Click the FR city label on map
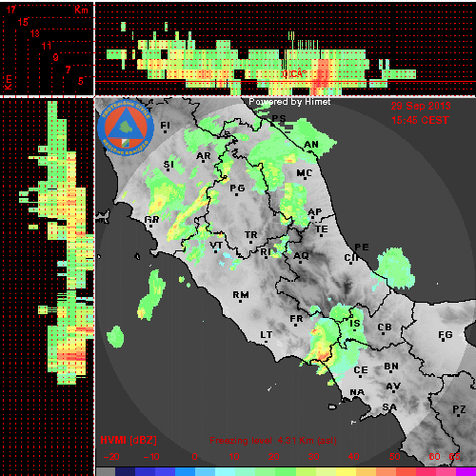This screenshot has width=476, height=476. [x=296, y=319]
